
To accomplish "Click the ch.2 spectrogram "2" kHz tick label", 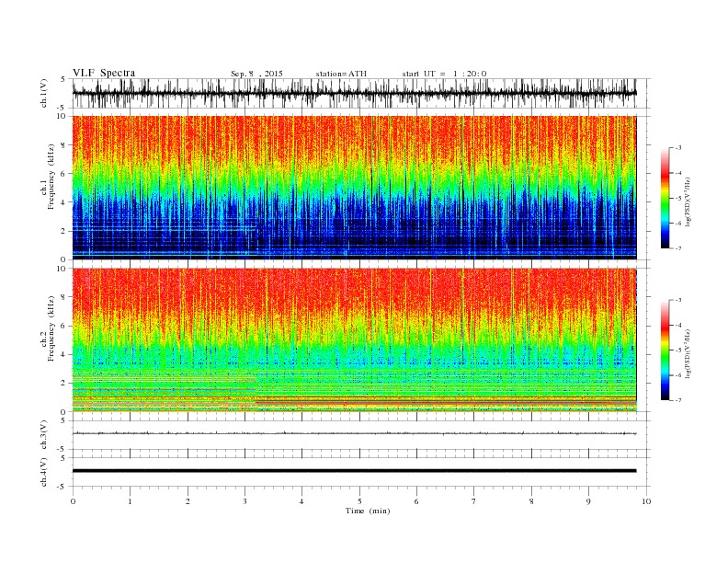I will [63, 384].
